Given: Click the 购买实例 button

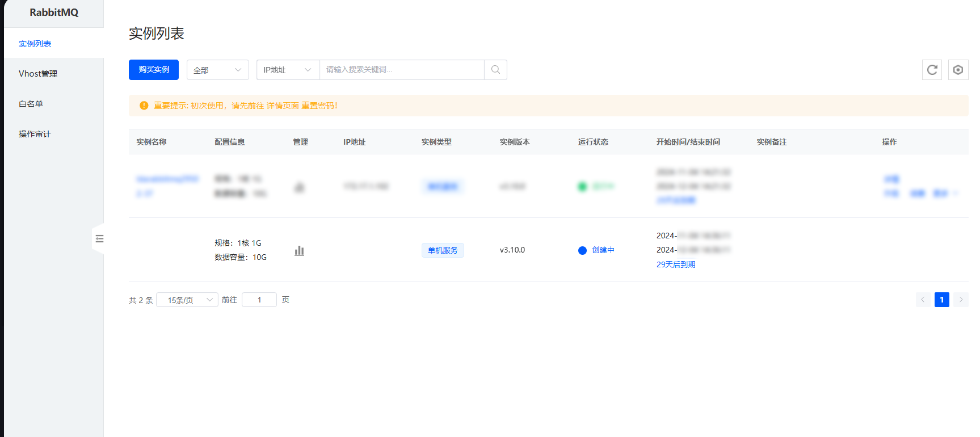Looking at the screenshot, I should (154, 70).
